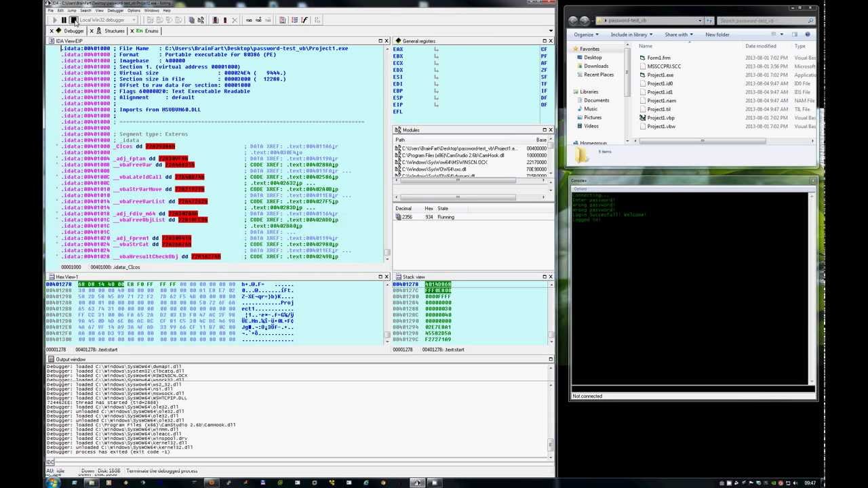
Task: Click the Windows Start button
Action: click(53, 483)
